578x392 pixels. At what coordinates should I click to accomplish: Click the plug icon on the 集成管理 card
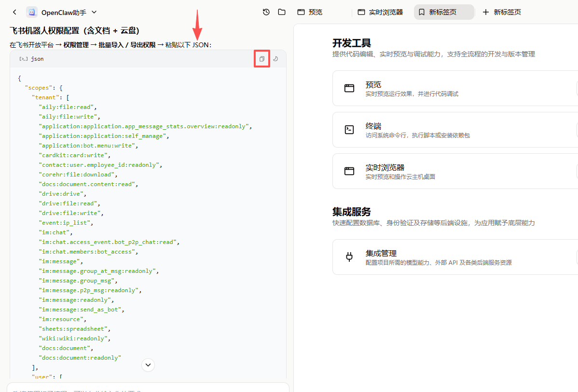349,257
